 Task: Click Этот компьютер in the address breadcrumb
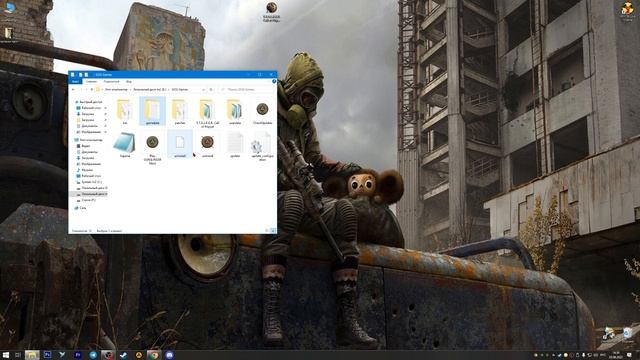116,89
